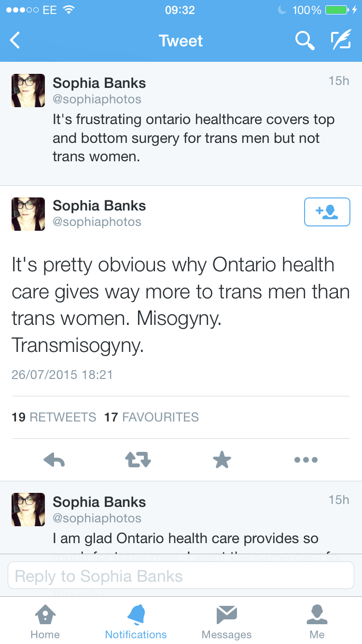
Task: Open the Me profile tab
Action: [317, 622]
